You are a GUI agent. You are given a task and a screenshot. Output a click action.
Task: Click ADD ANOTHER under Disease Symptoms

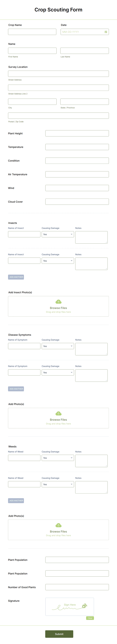click(16, 389)
